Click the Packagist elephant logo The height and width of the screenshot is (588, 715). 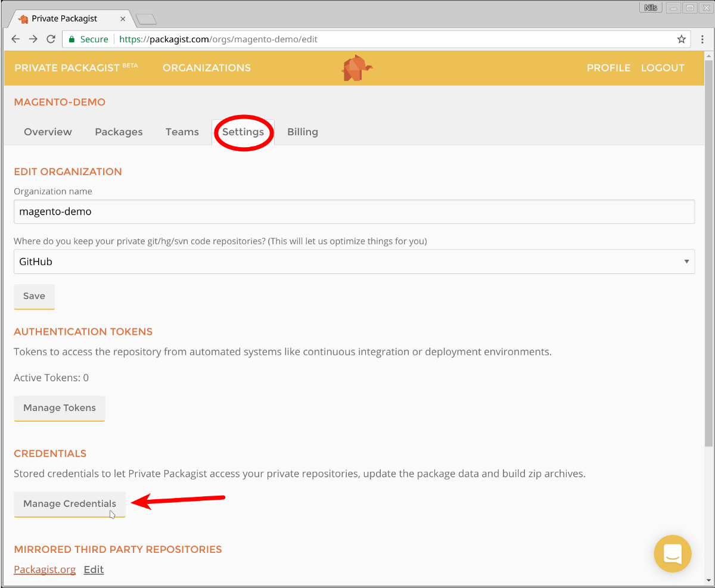point(356,68)
